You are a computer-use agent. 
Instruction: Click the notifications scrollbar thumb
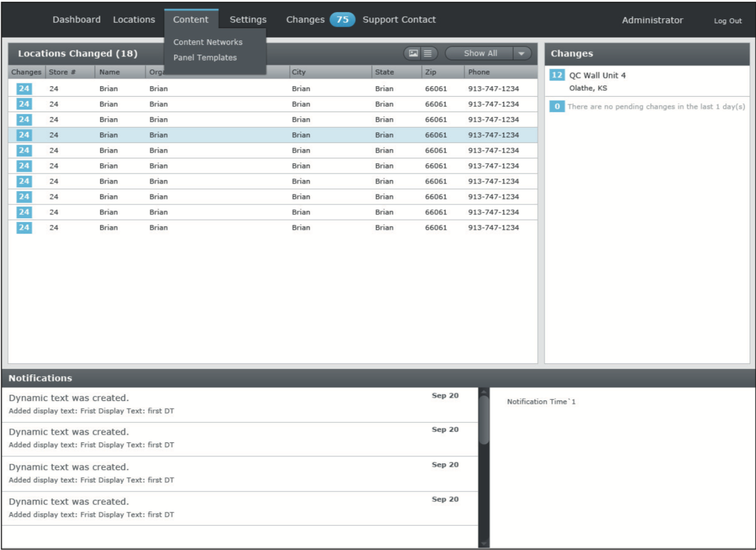pos(484,420)
